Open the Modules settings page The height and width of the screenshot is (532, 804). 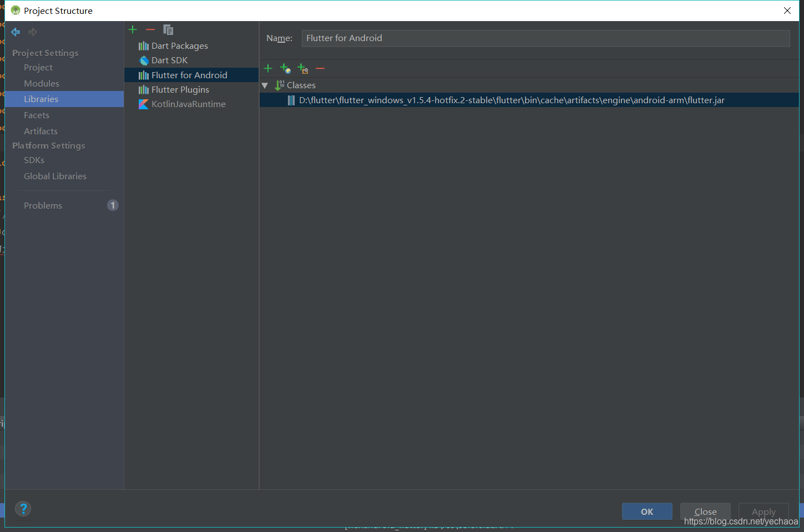(x=42, y=83)
